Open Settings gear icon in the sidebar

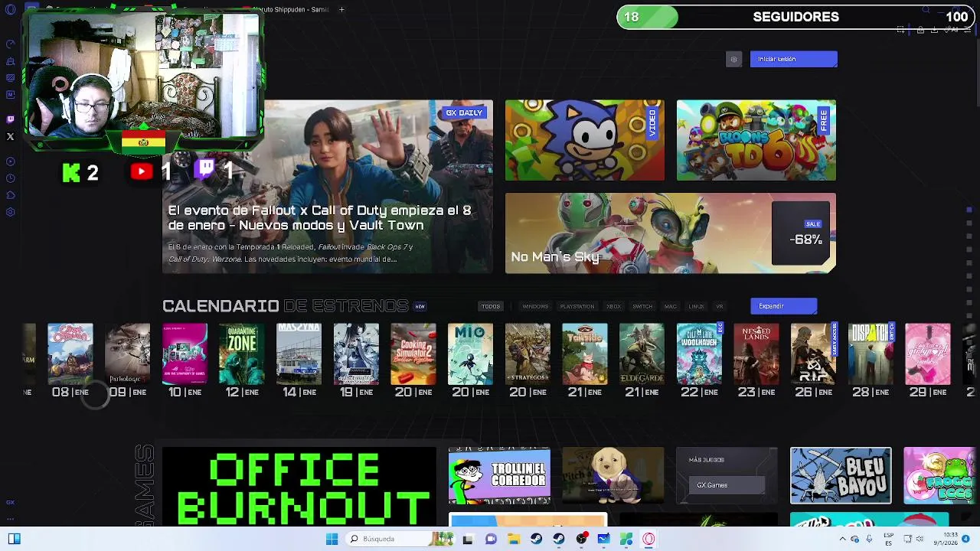(x=10, y=212)
